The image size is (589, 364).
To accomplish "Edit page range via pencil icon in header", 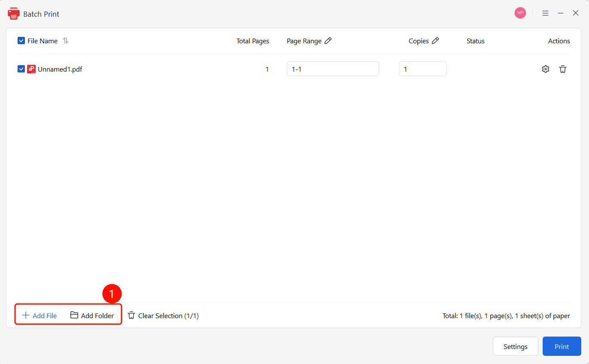I will [x=328, y=41].
